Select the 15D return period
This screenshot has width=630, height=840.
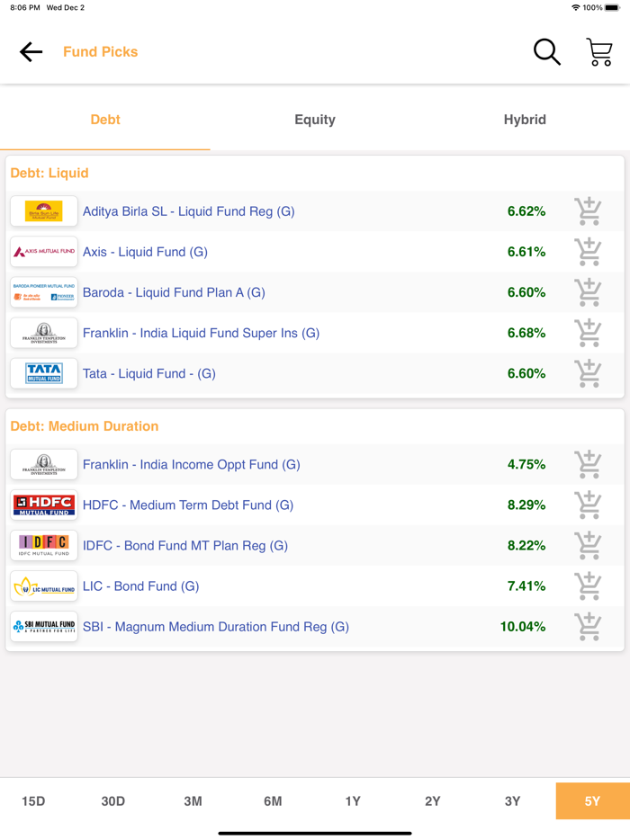coord(32,800)
